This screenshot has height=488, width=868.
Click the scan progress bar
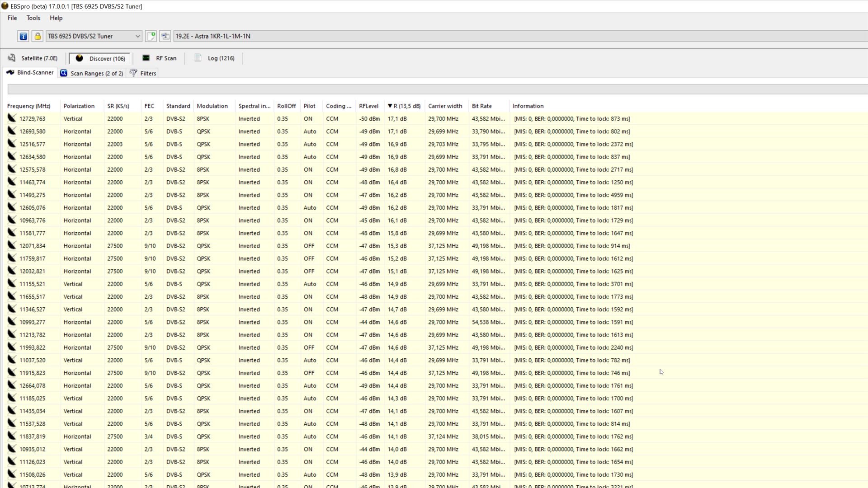pyautogui.click(x=434, y=89)
